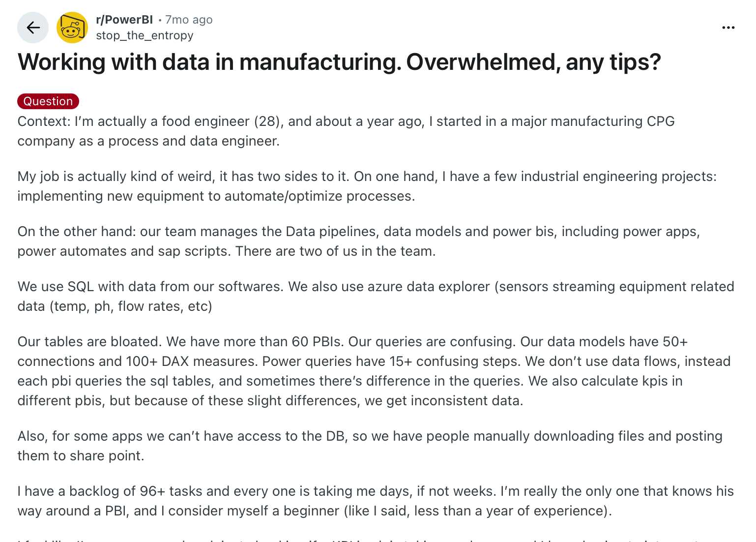Go back using the left arrow button
756x542 pixels.
click(x=33, y=28)
